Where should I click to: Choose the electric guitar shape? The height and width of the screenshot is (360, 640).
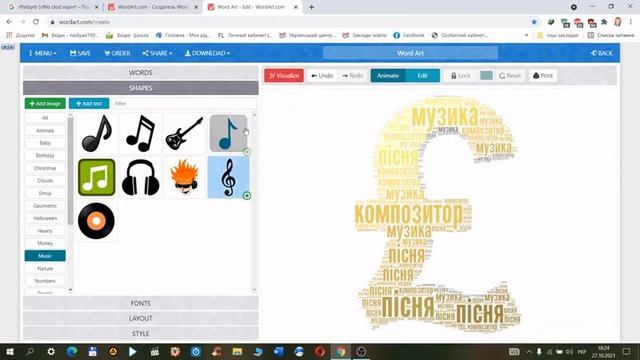tap(184, 133)
